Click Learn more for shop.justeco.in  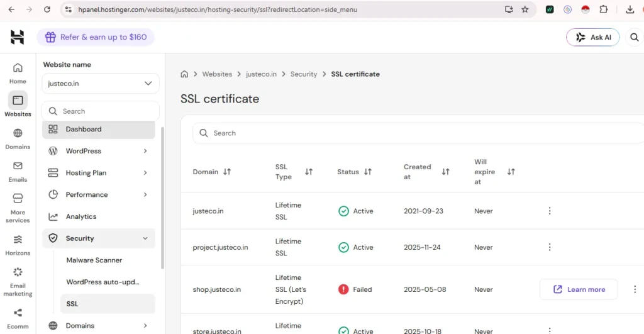[x=579, y=289]
